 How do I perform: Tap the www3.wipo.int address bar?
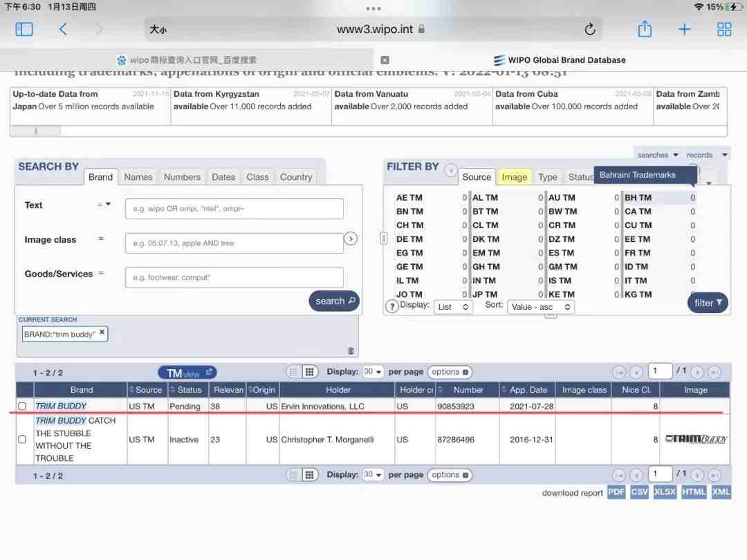373,30
